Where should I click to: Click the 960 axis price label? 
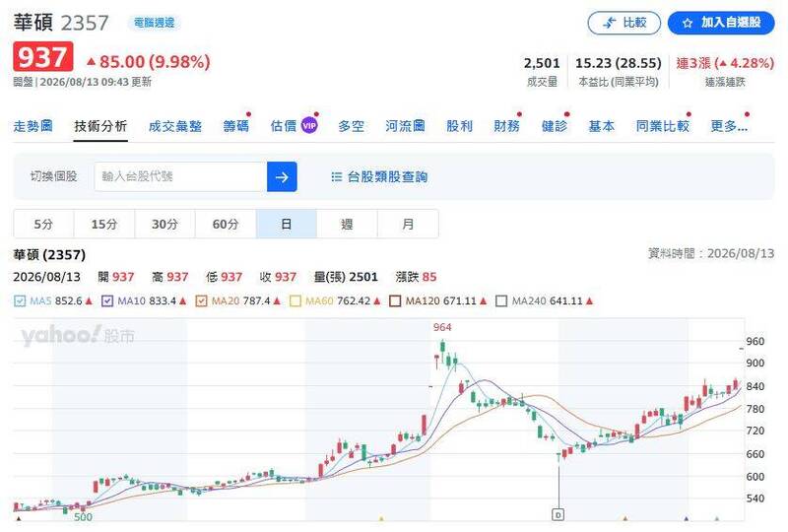tap(755, 342)
